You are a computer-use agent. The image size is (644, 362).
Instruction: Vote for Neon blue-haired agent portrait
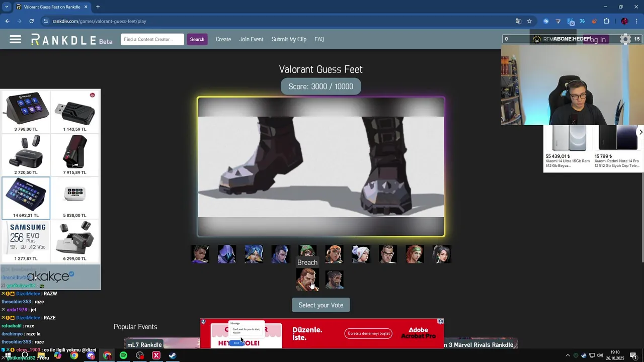pyautogui.click(x=254, y=254)
